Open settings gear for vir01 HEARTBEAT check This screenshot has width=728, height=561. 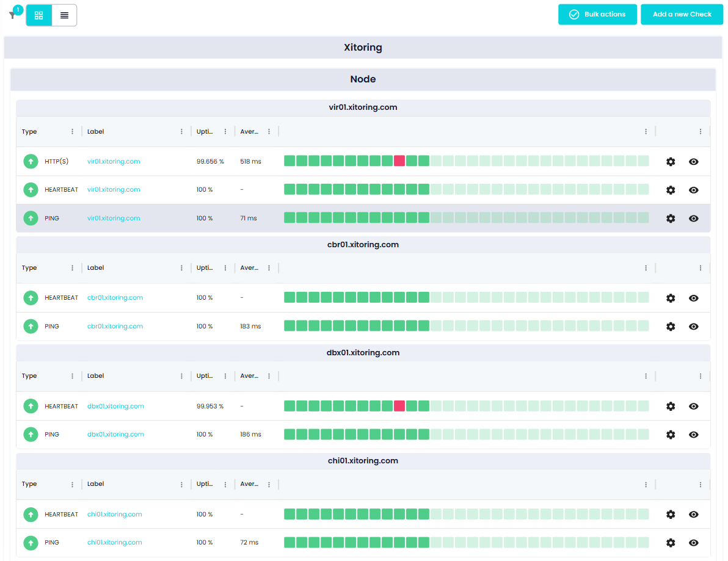(x=671, y=190)
